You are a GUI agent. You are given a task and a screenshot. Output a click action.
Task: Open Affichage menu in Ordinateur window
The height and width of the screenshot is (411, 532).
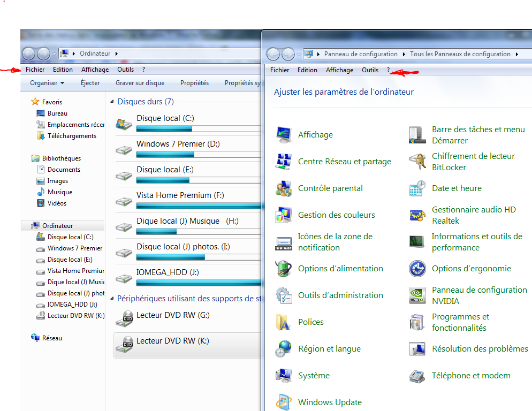coord(95,70)
